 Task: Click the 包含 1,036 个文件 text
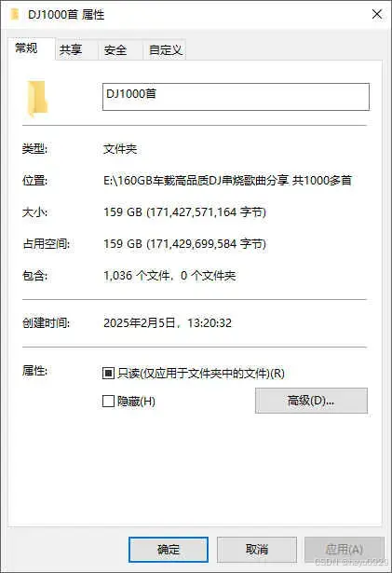click(x=169, y=276)
